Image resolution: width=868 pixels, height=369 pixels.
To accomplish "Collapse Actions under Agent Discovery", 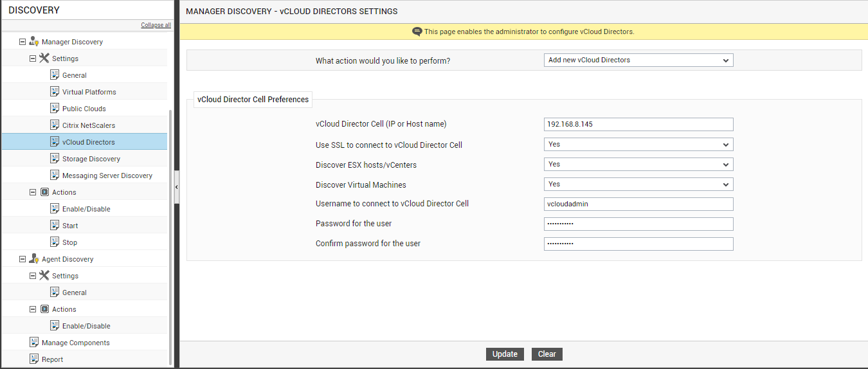I will (33, 309).
